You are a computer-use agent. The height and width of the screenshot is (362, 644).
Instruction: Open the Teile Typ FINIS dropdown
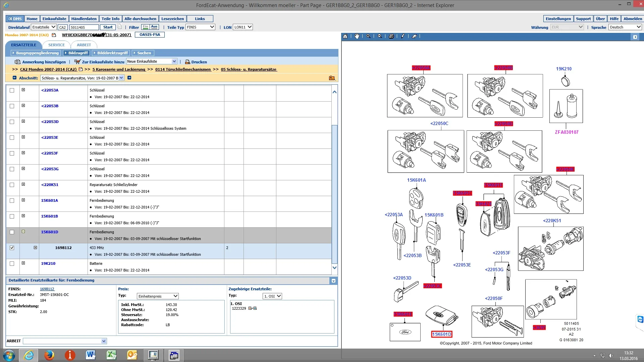click(x=200, y=27)
